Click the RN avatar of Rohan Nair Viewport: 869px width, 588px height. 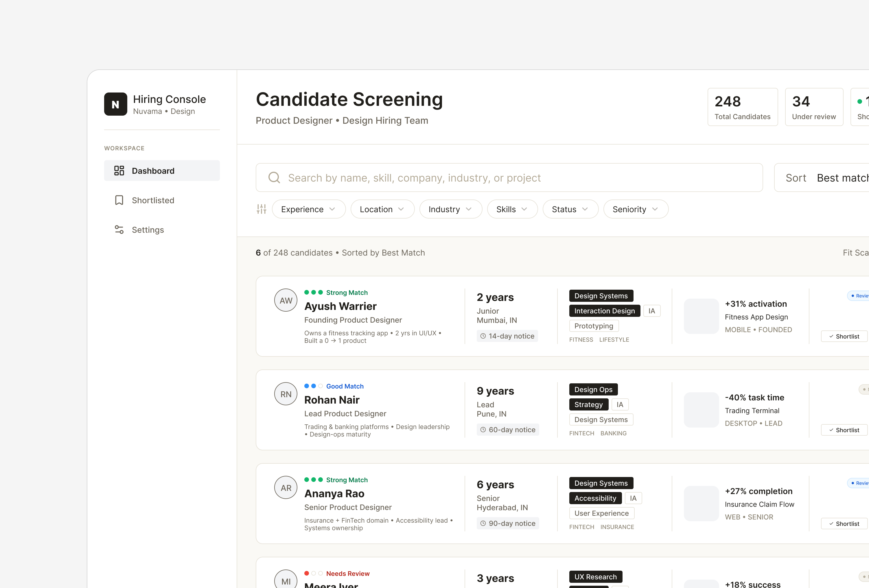click(286, 394)
